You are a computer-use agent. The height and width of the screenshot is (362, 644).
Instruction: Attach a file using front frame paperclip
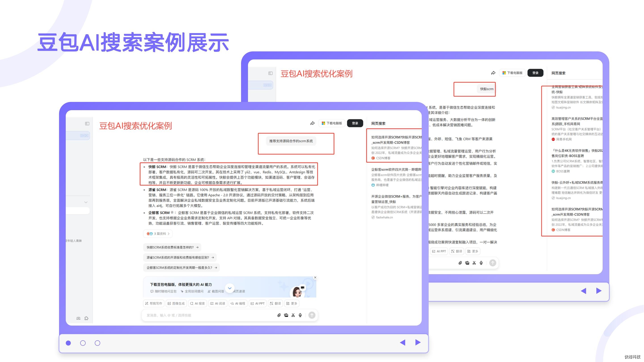coord(279,315)
